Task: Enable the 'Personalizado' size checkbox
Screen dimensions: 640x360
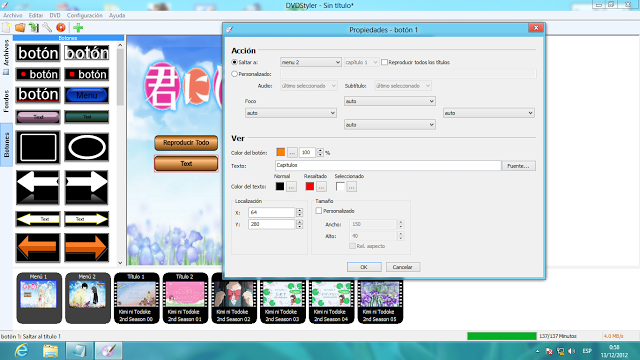Action: 319,211
